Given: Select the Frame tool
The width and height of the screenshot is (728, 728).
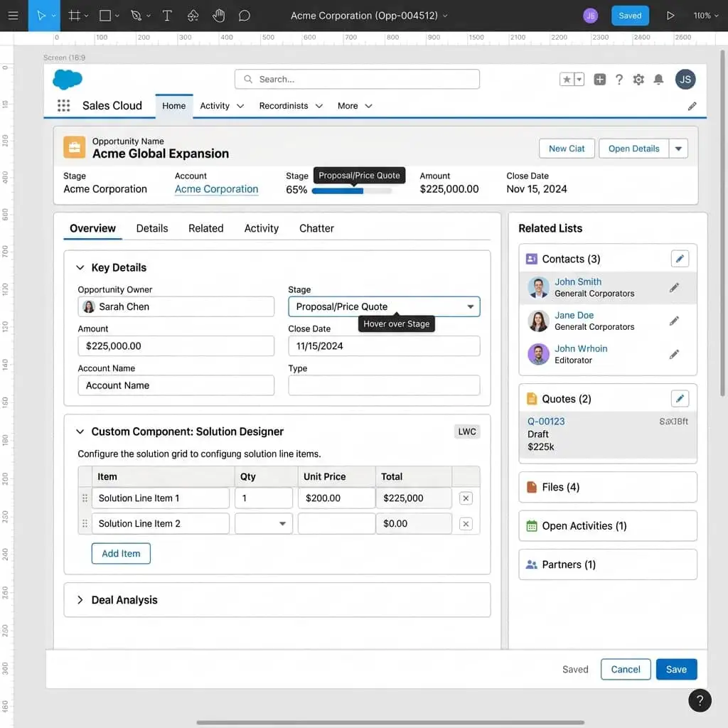Looking at the screenshot, I should pos(74,16).
